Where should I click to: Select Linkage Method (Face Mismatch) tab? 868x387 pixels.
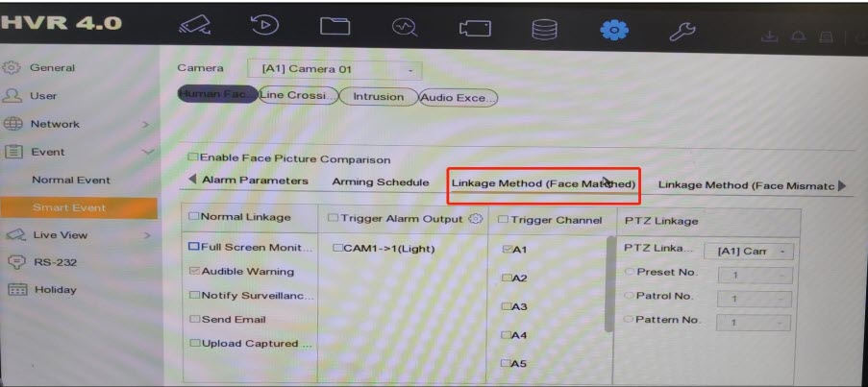pyautogui.click(x=745, y=184)
